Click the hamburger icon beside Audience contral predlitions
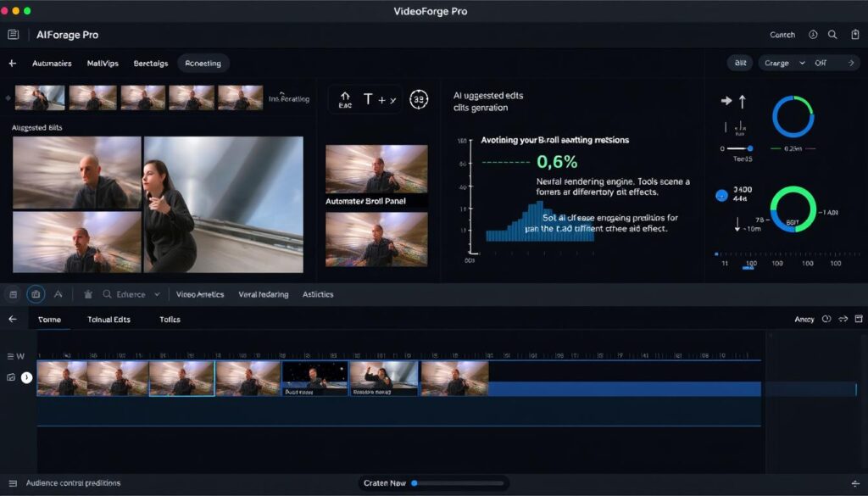 coord(13,483)
